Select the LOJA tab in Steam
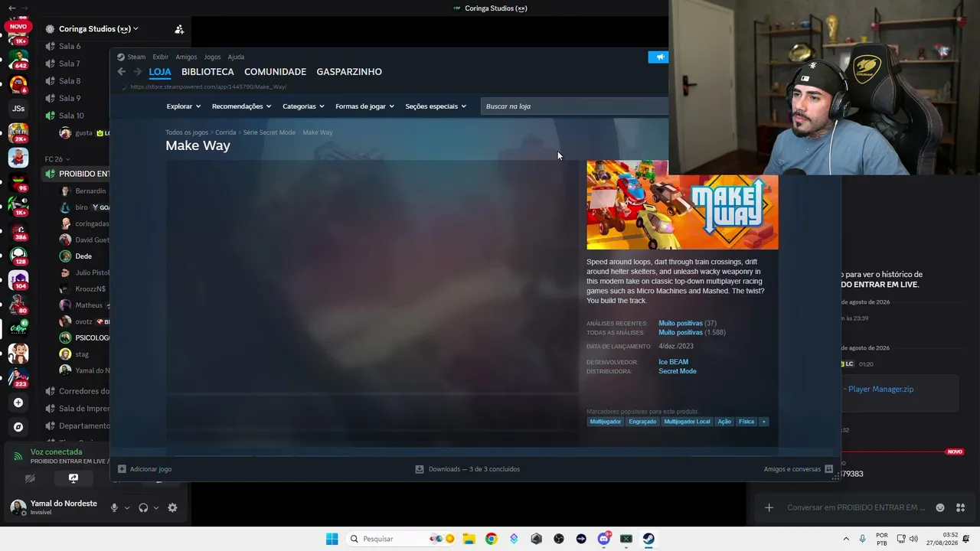The height and width of the screenshot is (551, 980). [x=160, y=72]
